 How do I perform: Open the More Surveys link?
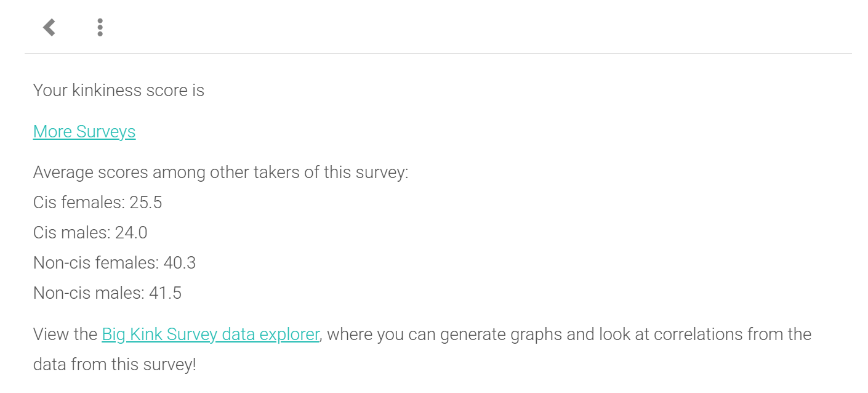pos(84,132)
